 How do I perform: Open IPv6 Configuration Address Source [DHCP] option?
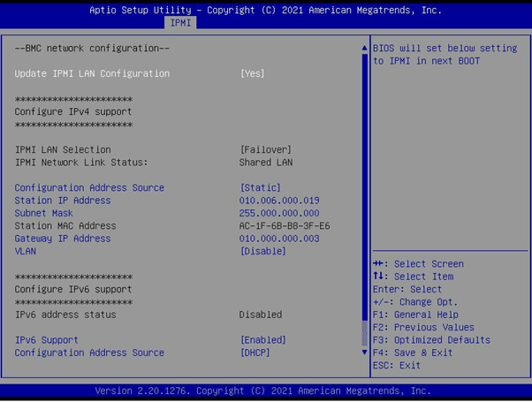tap(255, 353)
